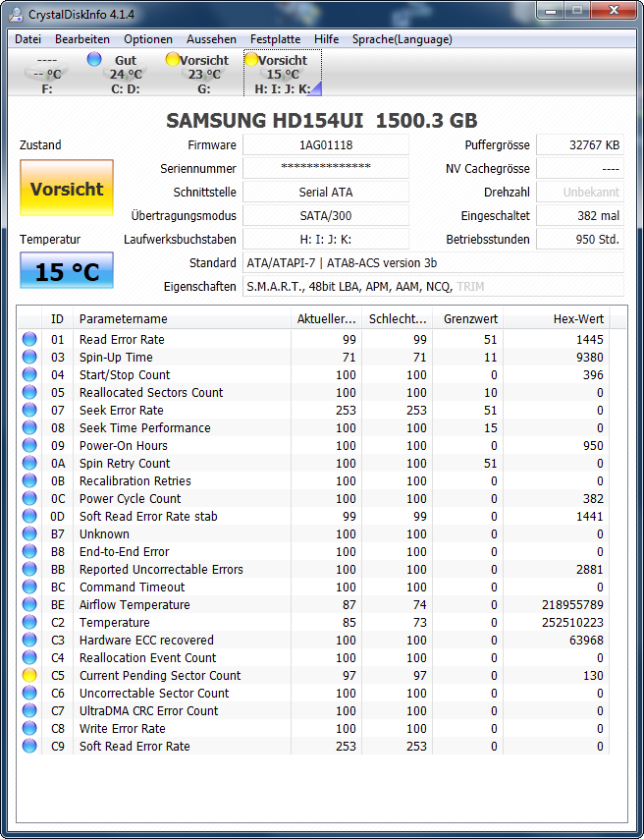Image resolution: width=644 pixels, height=839 pixels.
Task: Select the C: D: disk with Gut status
Action: tap(126, 75)
